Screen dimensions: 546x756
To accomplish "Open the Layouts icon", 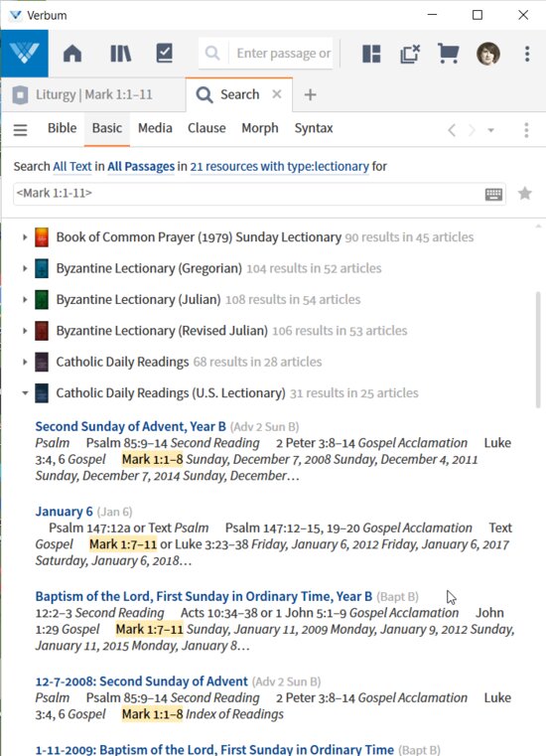I will pos(371,54).
